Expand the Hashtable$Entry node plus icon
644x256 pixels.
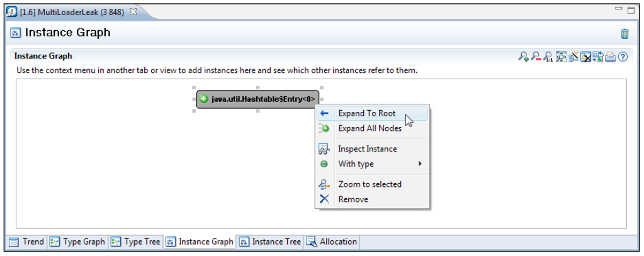pyautogui.click(x=203, y=99)
